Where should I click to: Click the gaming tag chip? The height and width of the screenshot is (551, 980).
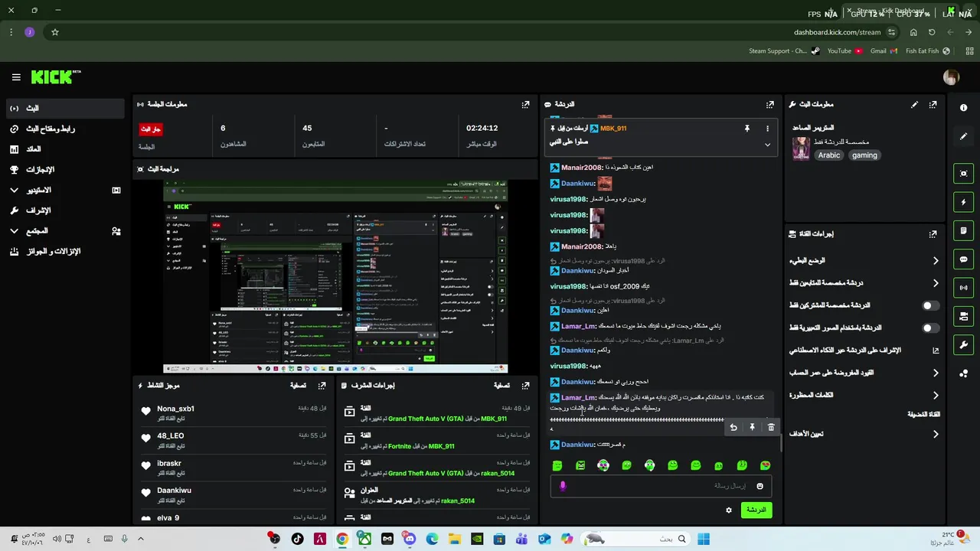864,155
